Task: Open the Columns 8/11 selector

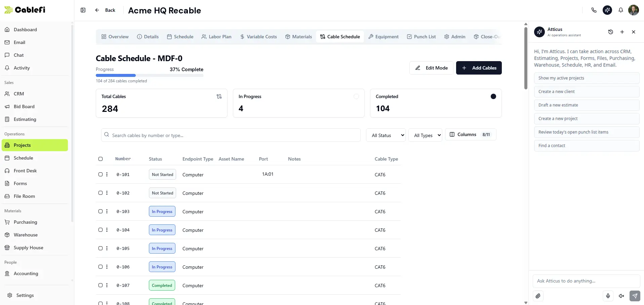Action: pyautogui.click(x=471, y=134)
